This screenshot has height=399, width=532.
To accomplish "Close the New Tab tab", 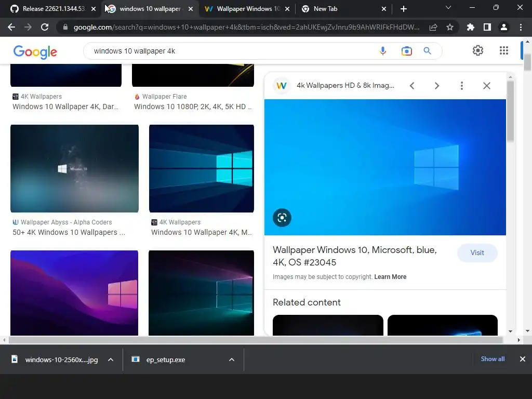I will pyautogui.click(x=384, y=9).
